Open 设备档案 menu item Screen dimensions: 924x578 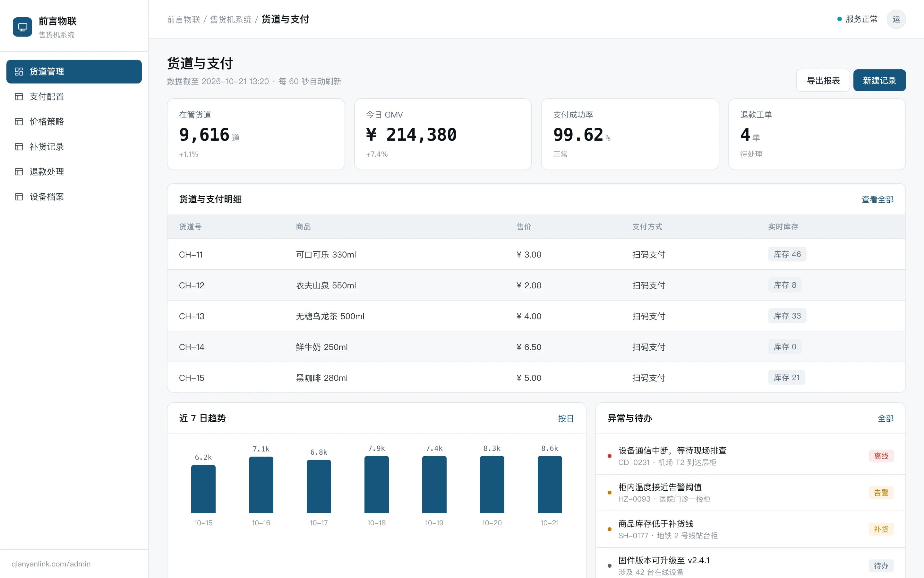click(74, 197)
